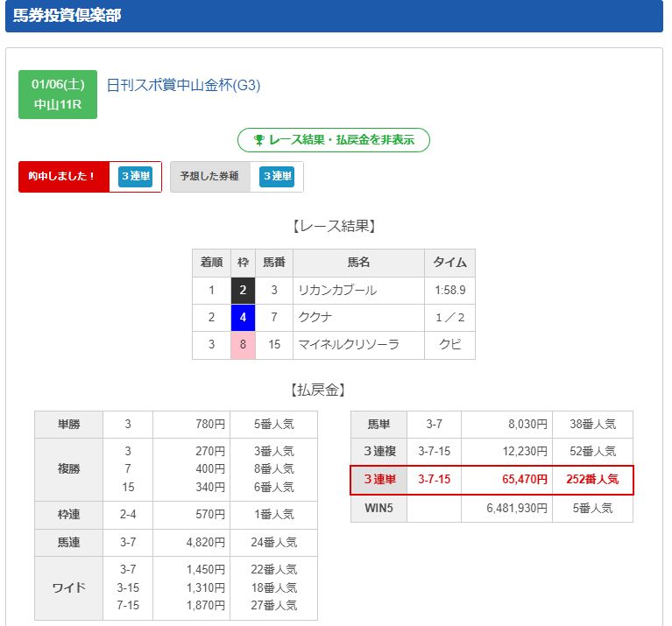Click the black frame number 2 cell
Image resolution: width=672 pixels, height=626 pixels.
point(244,291)
